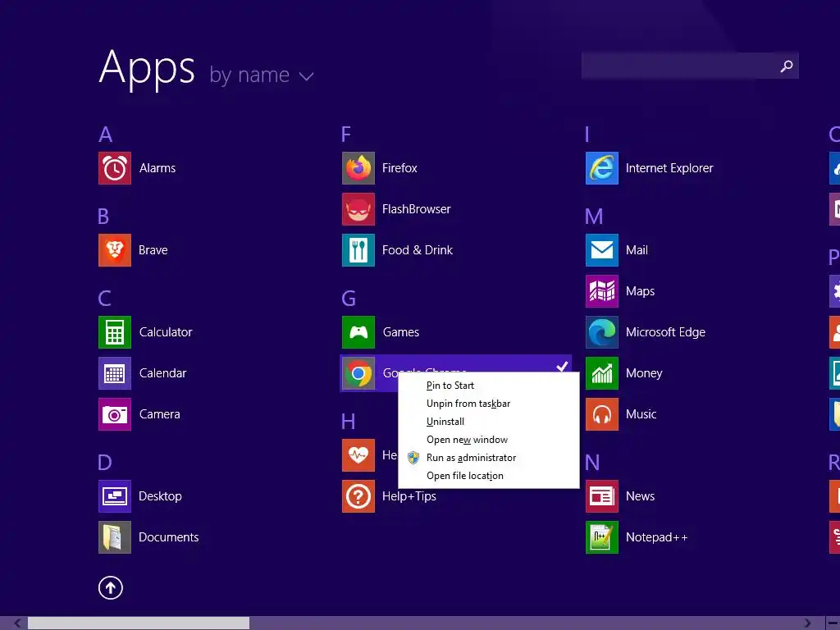Open the 'by name' sort dropdown

pyautogui.click(x=262, y=75)
